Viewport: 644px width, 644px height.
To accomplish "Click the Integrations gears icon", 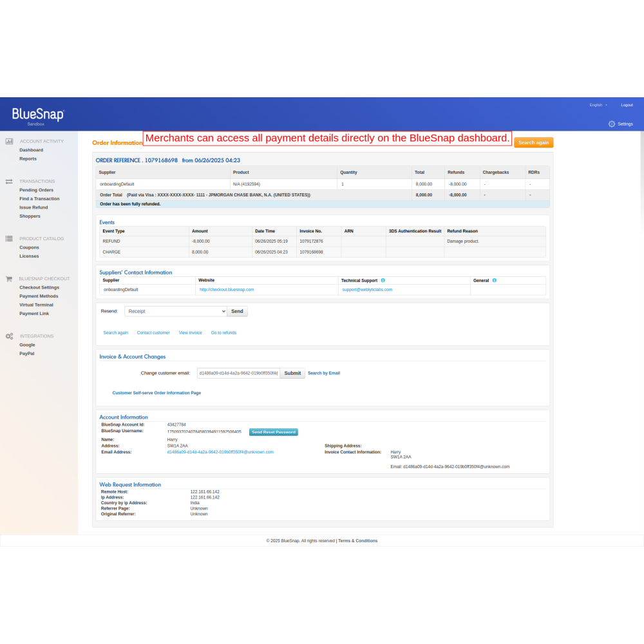I will pyautogui.click(x=10, y=336).
